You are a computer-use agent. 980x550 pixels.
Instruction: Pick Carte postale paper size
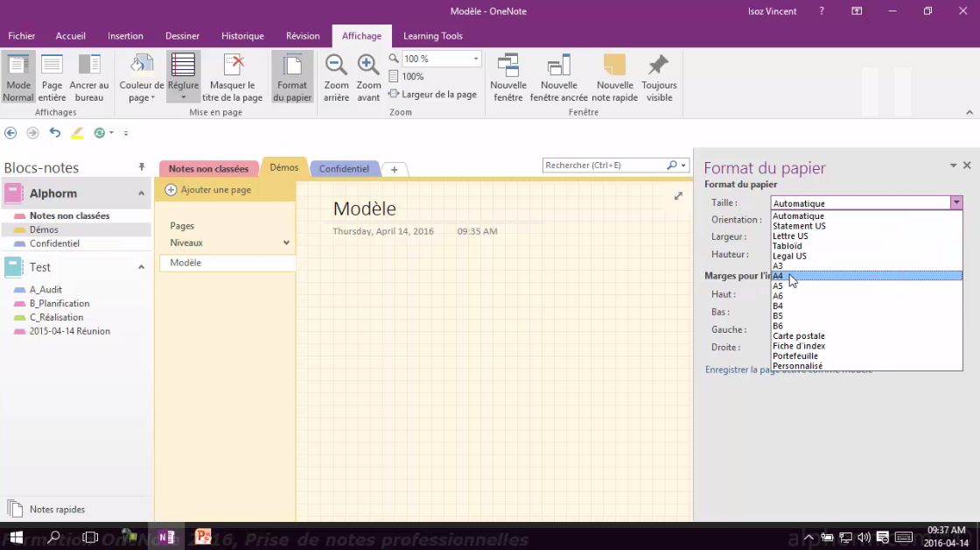pyautogui.click(x=866, y=336)
